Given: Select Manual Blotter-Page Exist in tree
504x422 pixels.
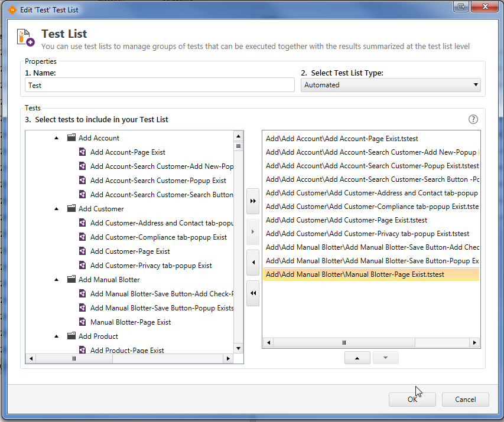Looking at the screenshot, I should coord(131,322).
